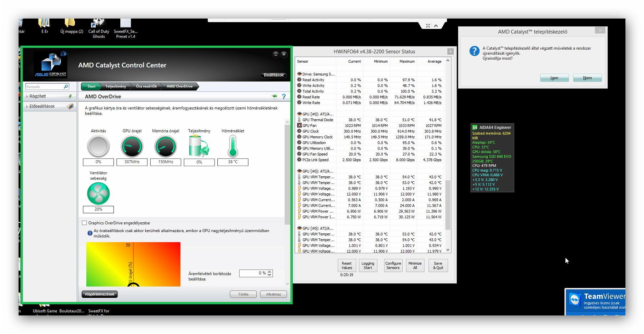
Task: Click the 307MHz GPU clock value
Action: point(132,162)
